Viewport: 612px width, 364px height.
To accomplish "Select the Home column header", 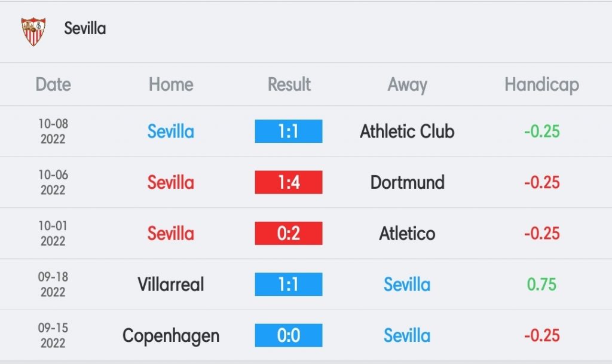I will [x=171, y=84].
